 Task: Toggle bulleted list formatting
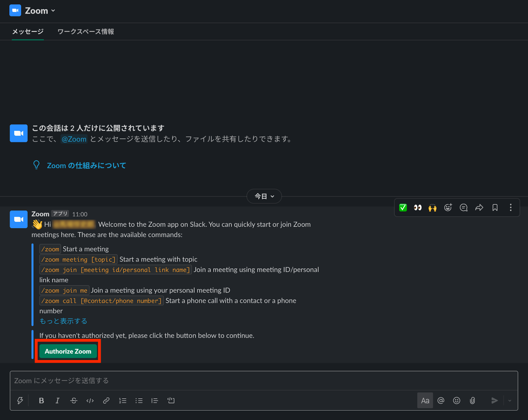(x=139, y=401)
